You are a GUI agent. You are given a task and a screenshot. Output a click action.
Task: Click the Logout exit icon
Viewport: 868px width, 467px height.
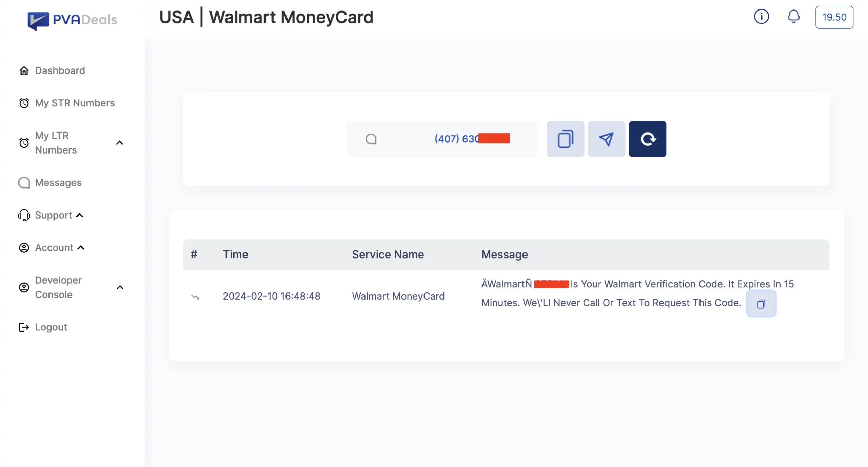pyautogui.click(x=24, y=327)
